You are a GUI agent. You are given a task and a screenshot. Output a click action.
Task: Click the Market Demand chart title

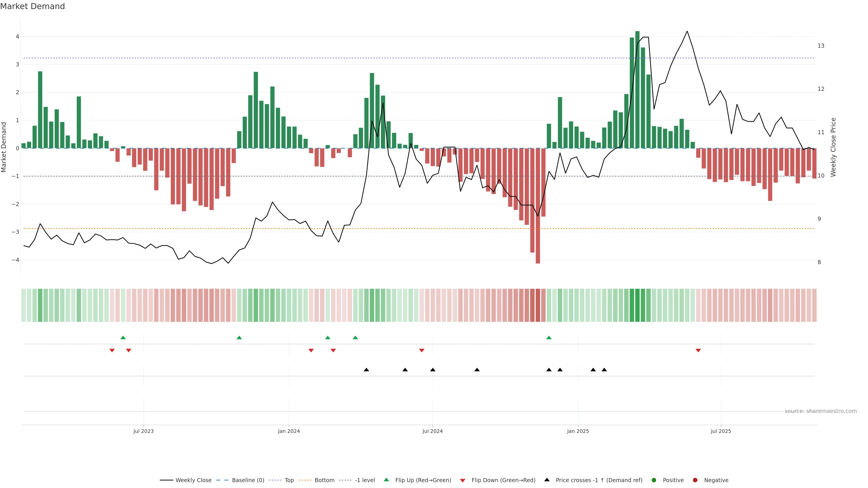[x=32, y=6]
